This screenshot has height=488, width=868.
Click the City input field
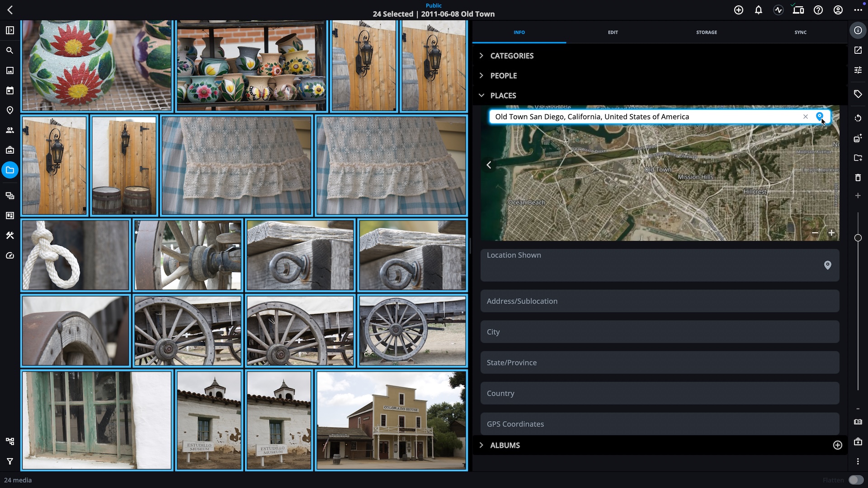pyautogui.click(x=660, y=332)
